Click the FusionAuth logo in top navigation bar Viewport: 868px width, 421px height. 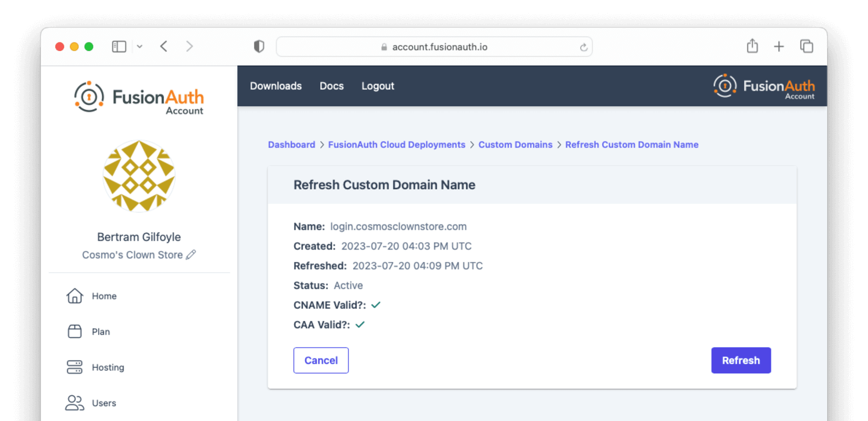click(x=764, y=86)
